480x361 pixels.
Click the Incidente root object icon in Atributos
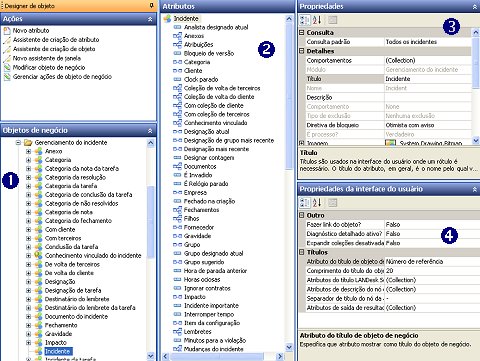[x=167, y=19]
